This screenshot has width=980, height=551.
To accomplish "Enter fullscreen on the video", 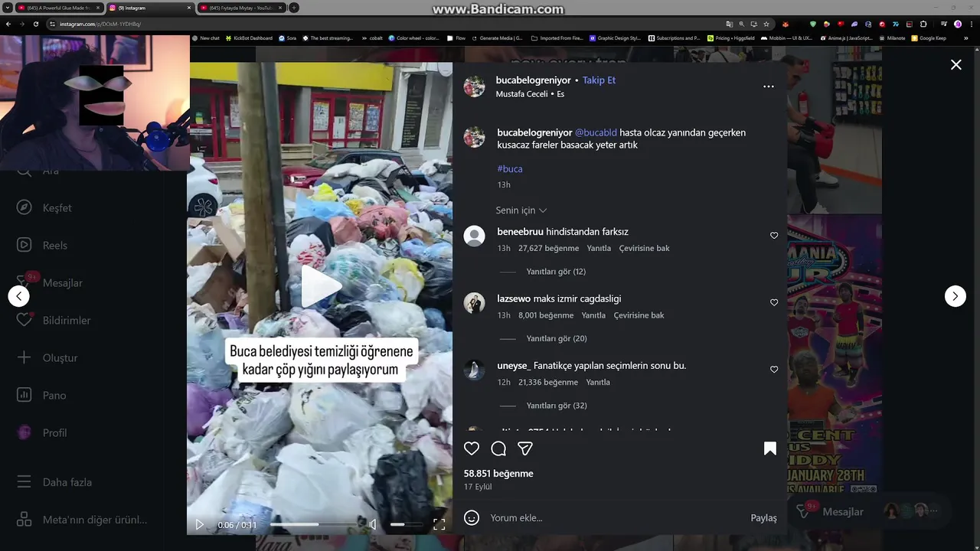I will (439, 525).
